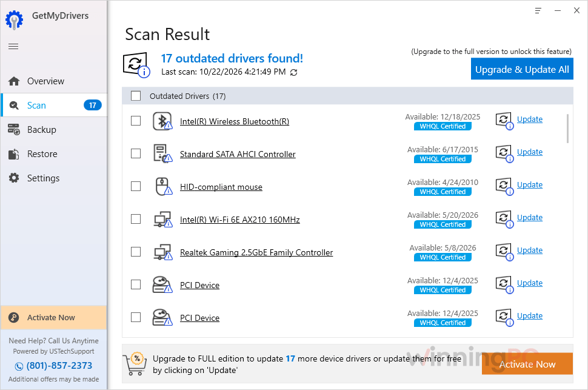The height and width of the screenshot is (390, 588).
Task: Tick the Intel Wi-Fi 6E AX210 checkbox
Action: (x=136, y=219)
